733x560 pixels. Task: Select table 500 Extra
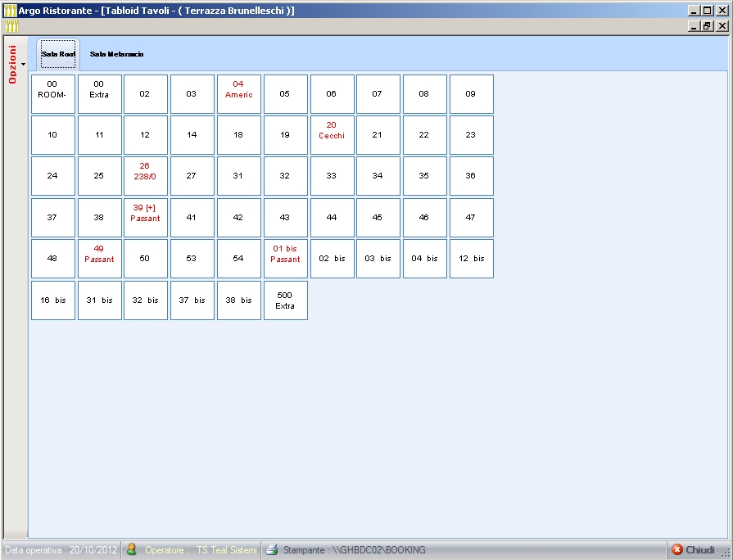pos(286,300)
